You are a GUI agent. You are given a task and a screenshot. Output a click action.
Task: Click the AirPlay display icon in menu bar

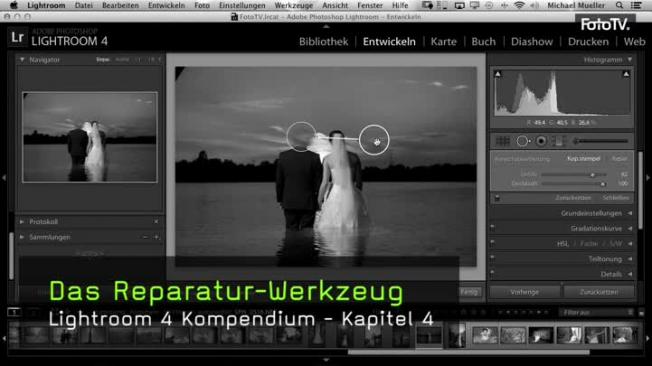[459, 5]
